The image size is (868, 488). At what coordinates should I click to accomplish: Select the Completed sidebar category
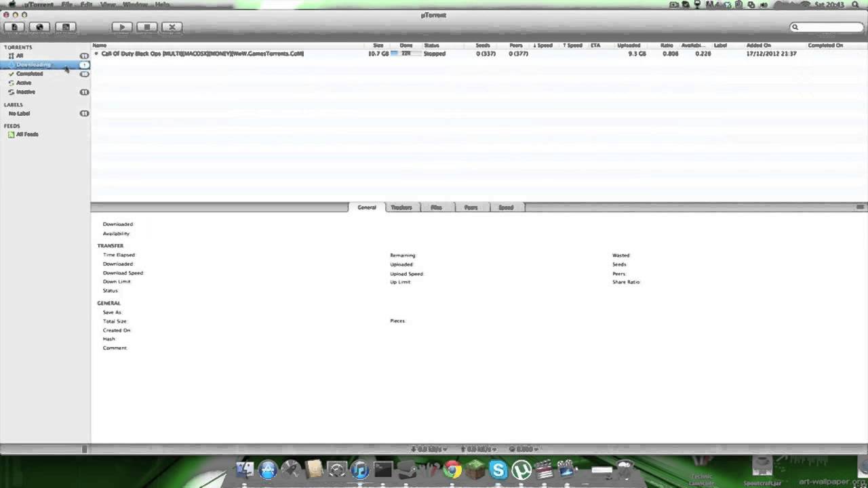tap(45, 73)
